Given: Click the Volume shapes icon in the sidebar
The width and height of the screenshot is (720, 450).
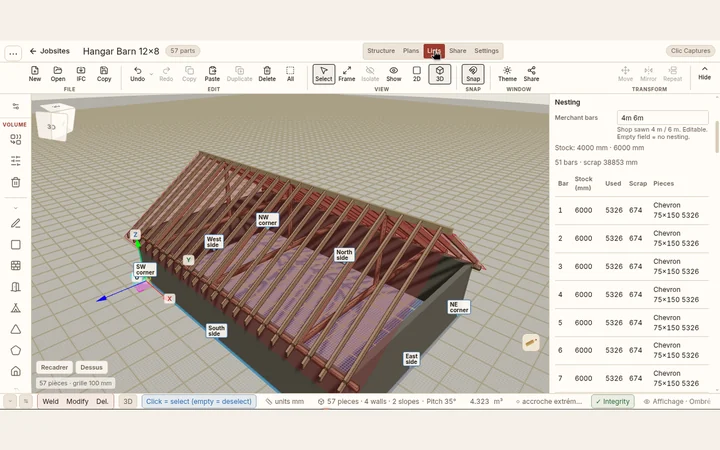Looking at the screenshot, I should [x=16, y=139].
